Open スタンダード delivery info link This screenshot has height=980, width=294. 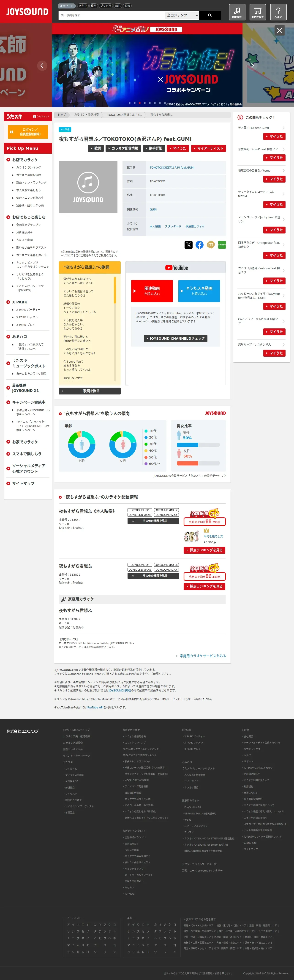(x=173, y=226)
